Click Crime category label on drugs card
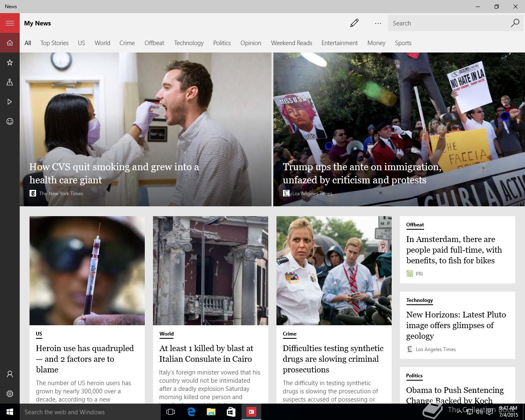This screenshot has width=525, height=420. (x=290, y=334)
